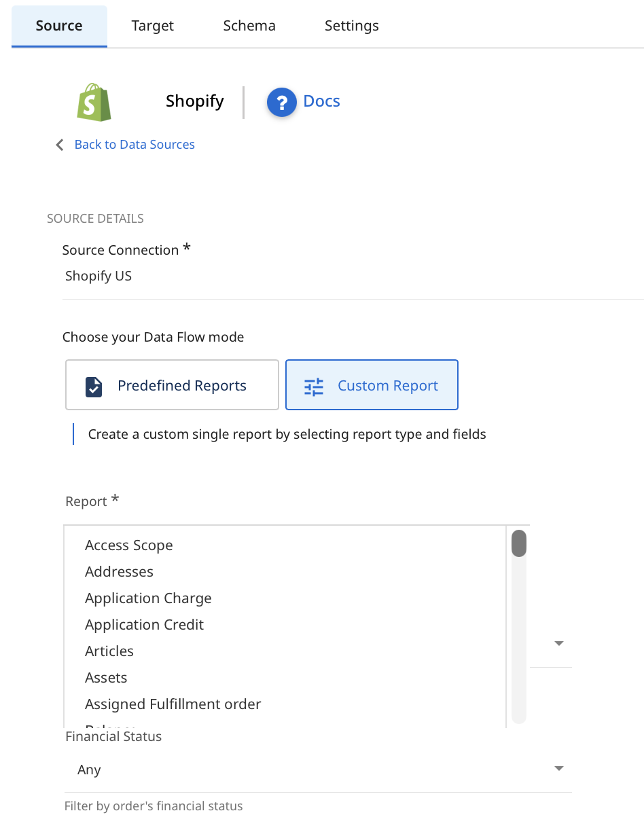The height and width of the screenshot is (830, 644).
Task: Click the Predefined Reports document icon
Action: (x=94, y=386)
